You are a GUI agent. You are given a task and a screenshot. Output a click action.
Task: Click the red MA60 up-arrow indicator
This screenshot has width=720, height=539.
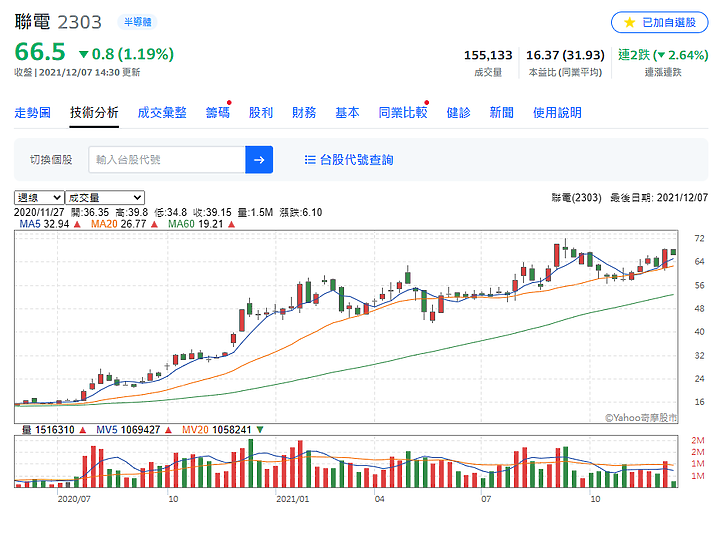tap(231, 224)
